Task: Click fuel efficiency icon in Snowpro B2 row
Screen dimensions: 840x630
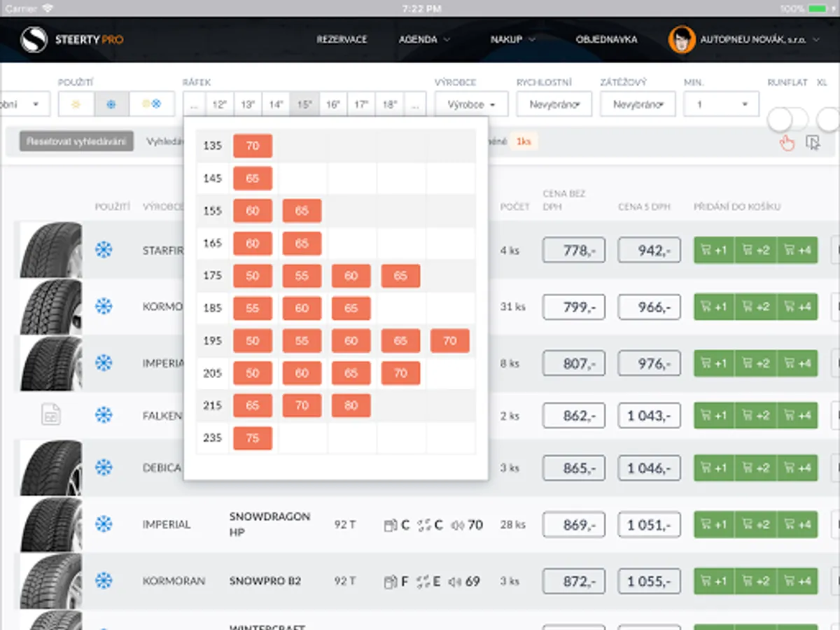Action: (391, 581)
